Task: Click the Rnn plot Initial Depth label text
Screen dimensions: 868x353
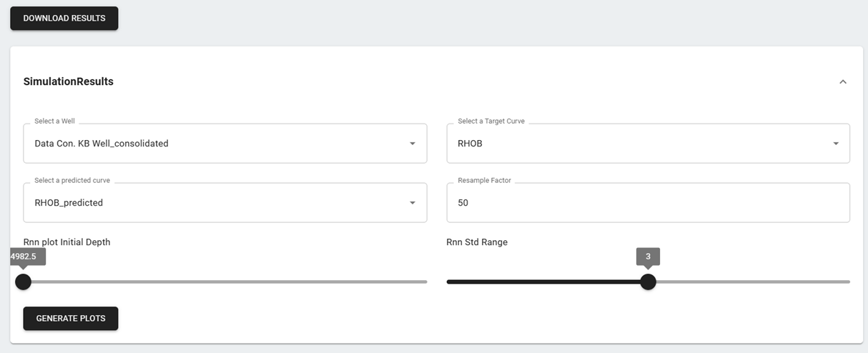Action: click(67, 242)
